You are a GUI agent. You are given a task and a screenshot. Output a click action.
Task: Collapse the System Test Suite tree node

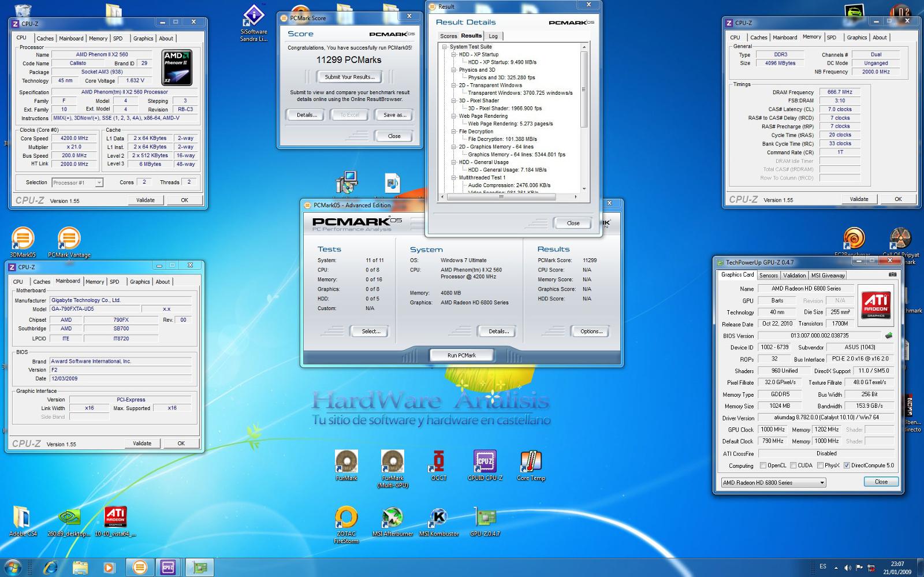coord(445,47)
